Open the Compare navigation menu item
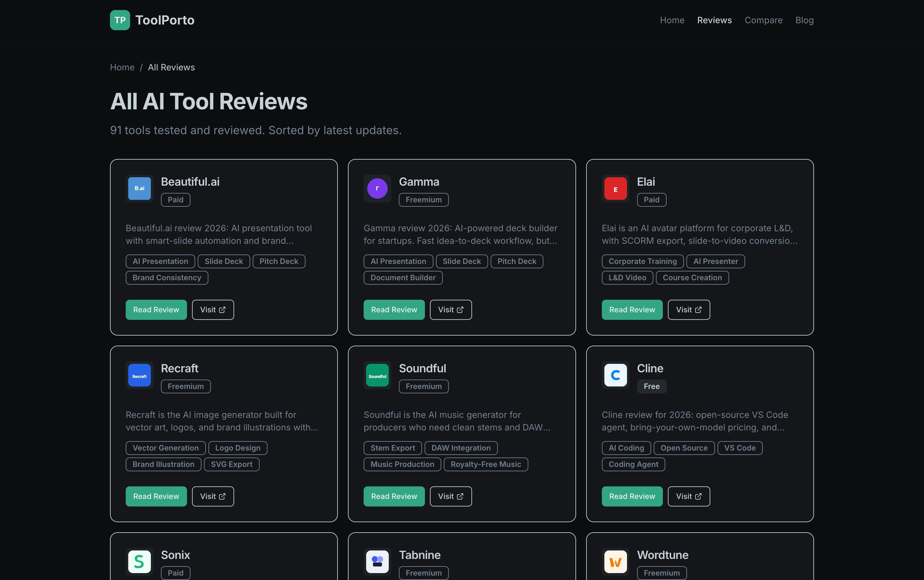Screen dimensions: 924x580 [x=763, y=20]
